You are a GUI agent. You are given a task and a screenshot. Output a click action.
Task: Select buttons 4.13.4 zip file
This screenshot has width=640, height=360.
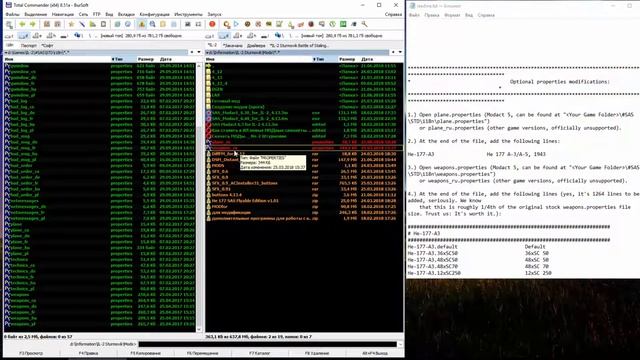tap(227, 195)
